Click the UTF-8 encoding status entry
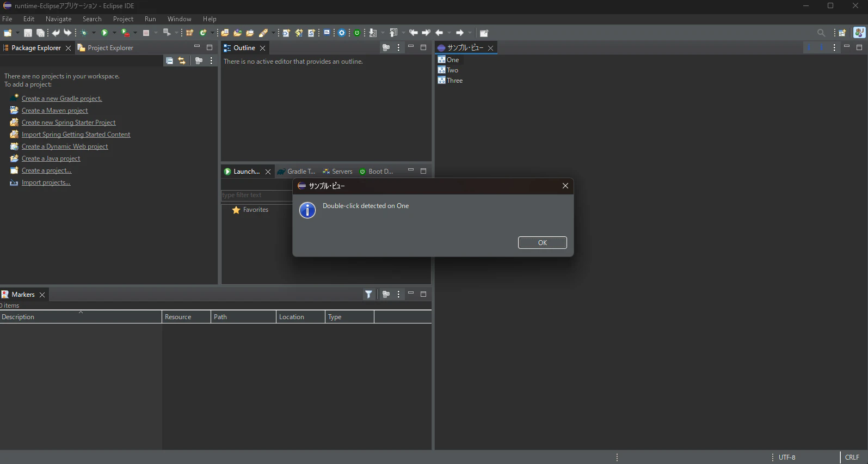 (x=787, y=457)
